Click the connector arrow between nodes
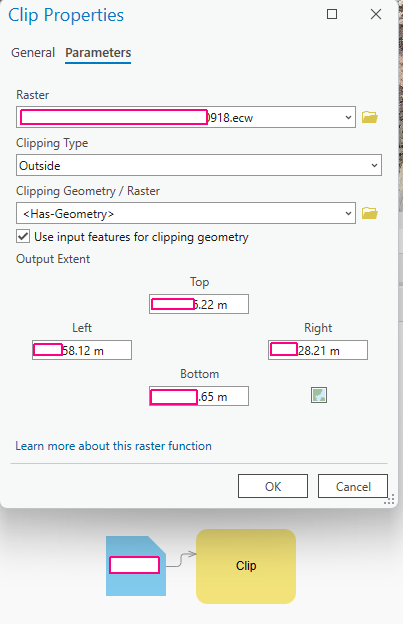Image resolution: width=403 pixels, height=624 pixels. tap(181, 560)
